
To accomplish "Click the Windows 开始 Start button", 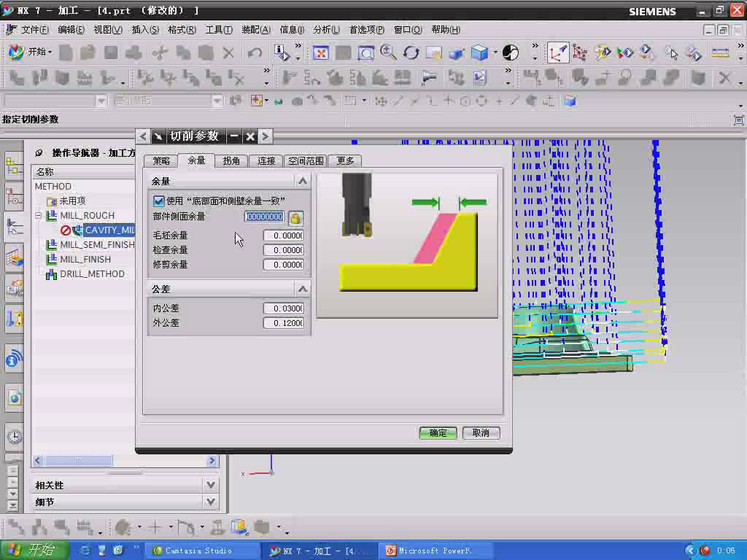I will coord(34,550).
